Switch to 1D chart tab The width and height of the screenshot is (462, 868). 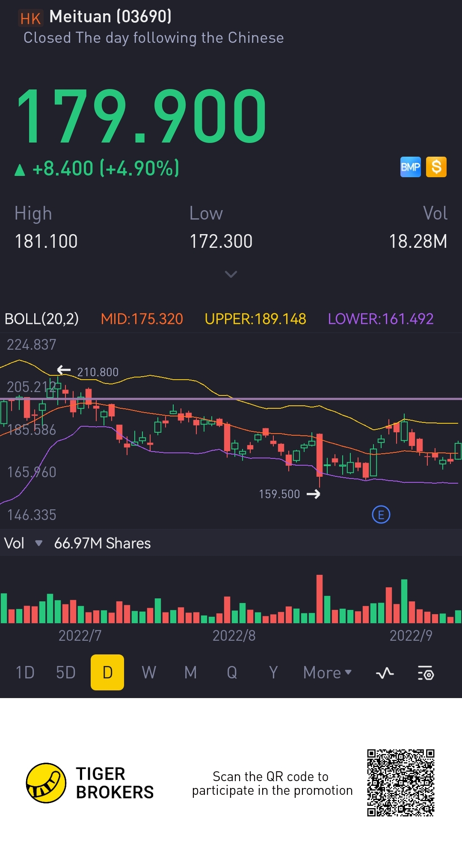[x=25, y=673]
